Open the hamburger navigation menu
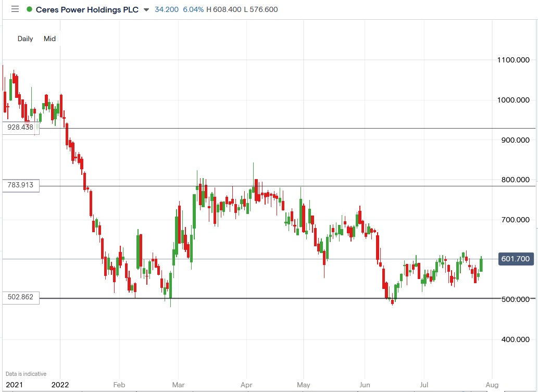Viewport: 538px width, 392px height. pyautogui.click(x=15, y=9)
